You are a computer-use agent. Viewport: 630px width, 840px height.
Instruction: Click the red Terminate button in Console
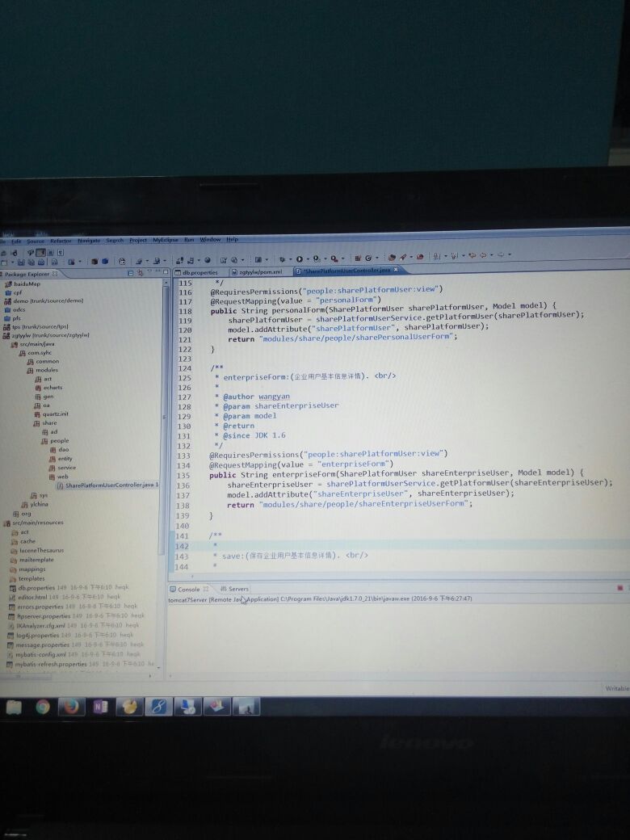[x=619, y=588]
